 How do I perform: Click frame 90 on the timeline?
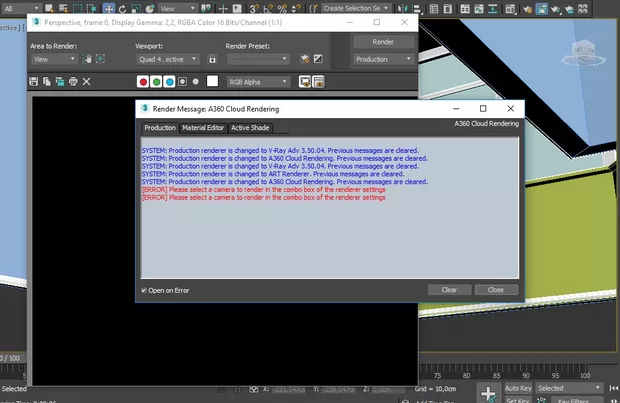tap(526, 375)
